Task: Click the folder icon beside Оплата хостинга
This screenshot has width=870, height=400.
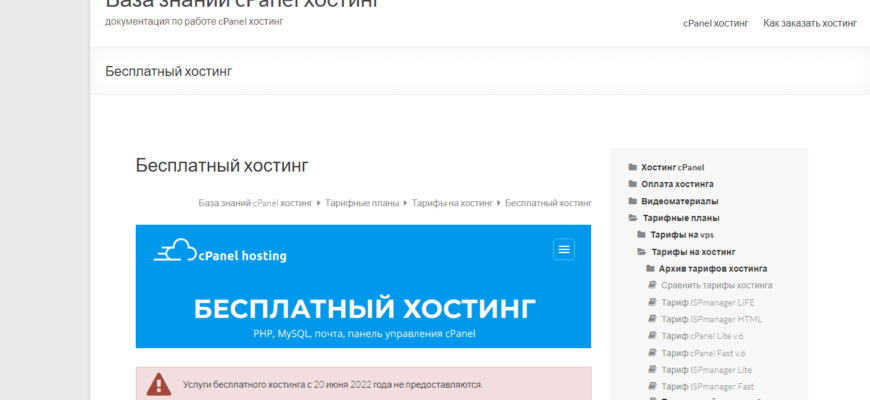Action: (x=633, y=184)
